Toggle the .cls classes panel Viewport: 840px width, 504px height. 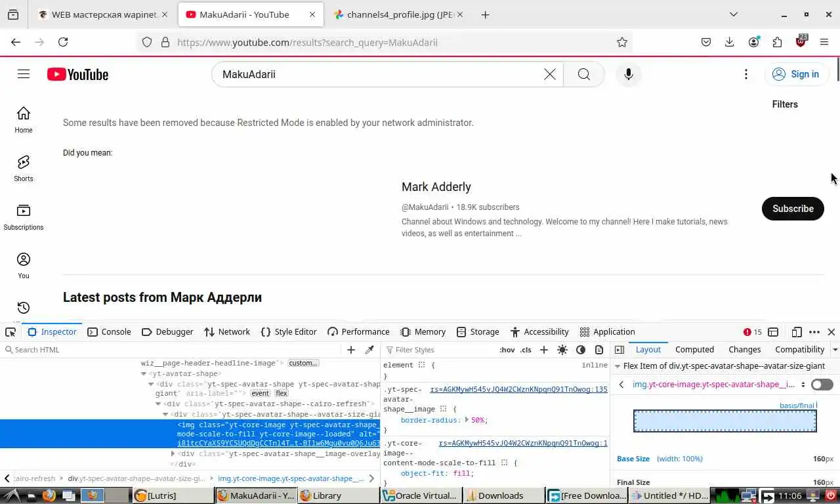click(526, 350)
